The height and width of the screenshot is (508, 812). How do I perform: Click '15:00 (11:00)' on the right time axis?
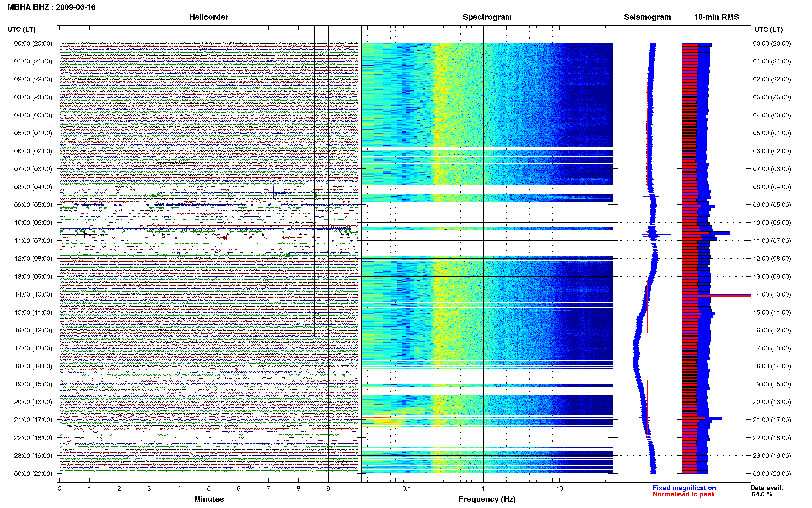point(772,312)
